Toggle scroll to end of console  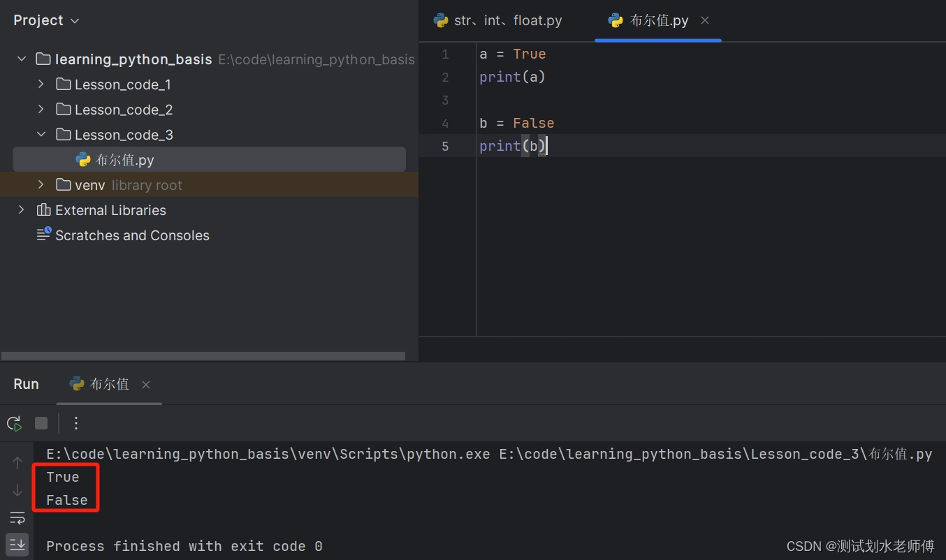(x=17, y=543)
